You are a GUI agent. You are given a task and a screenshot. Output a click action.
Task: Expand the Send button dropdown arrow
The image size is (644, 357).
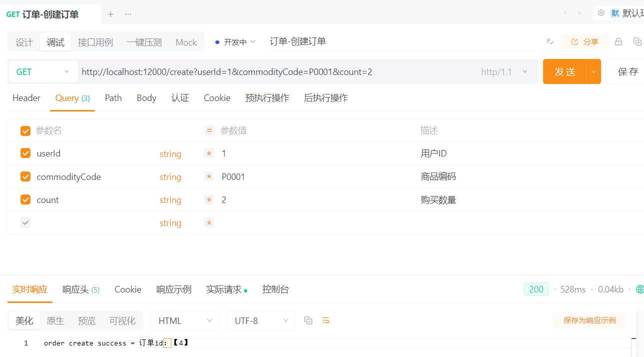(x=594, y=71)
